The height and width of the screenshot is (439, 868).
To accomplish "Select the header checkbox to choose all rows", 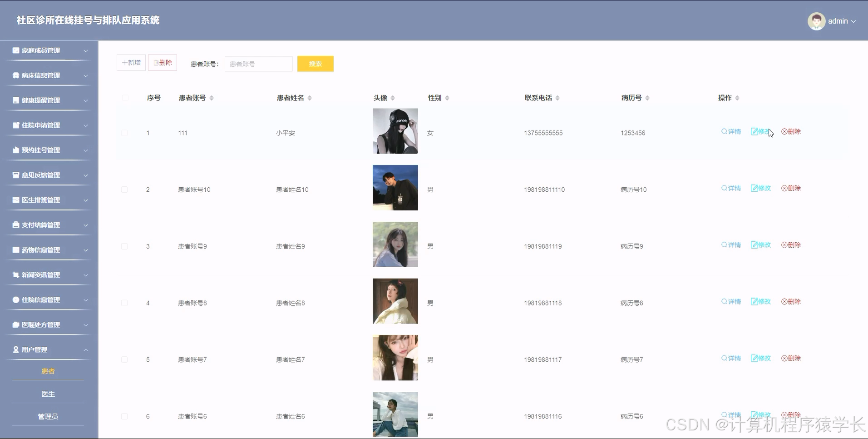I will pyautogui.click(x=124, y=98).
